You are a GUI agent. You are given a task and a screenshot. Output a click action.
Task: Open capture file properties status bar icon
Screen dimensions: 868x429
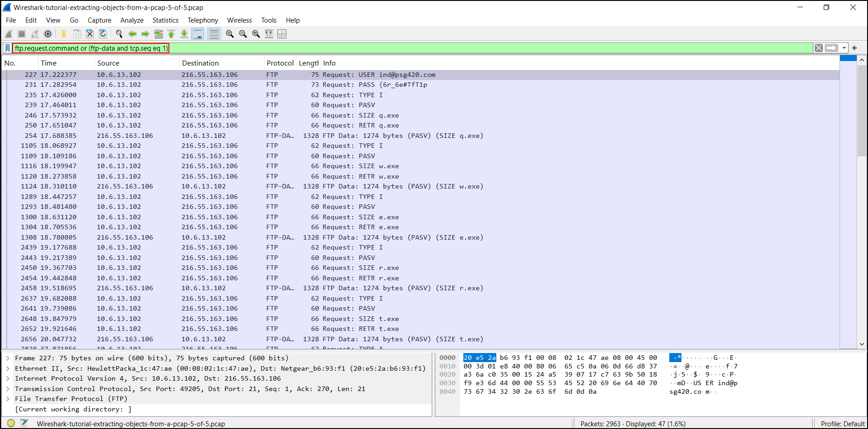click(x=24, y=424)
